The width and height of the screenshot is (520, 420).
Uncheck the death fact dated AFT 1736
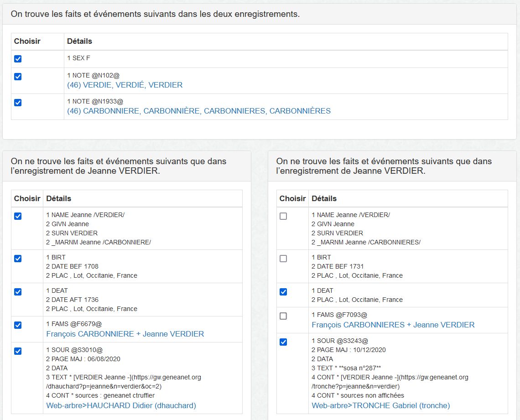click(18, 292)
